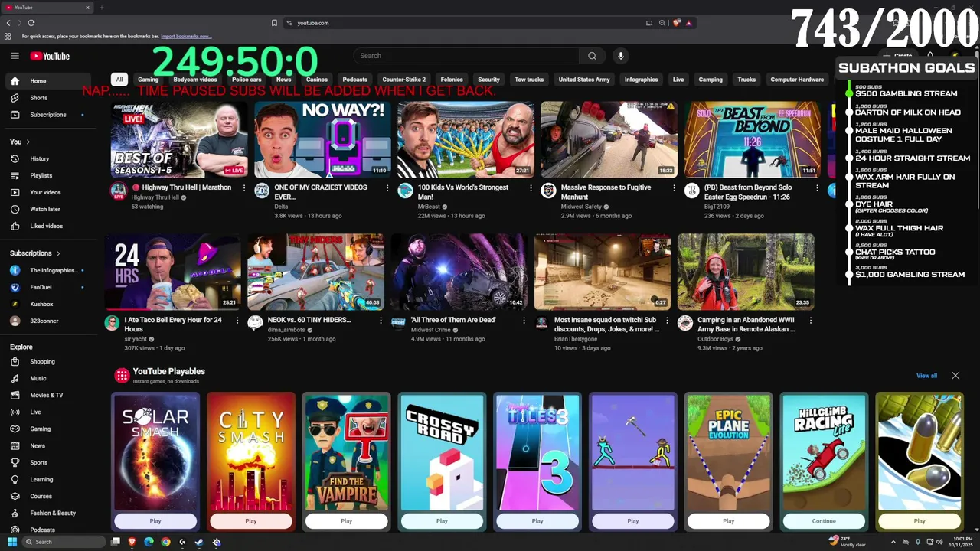This screenshot has height=551, width=980.
Task: Expand the You section chevron
Action: pos(28,142)
